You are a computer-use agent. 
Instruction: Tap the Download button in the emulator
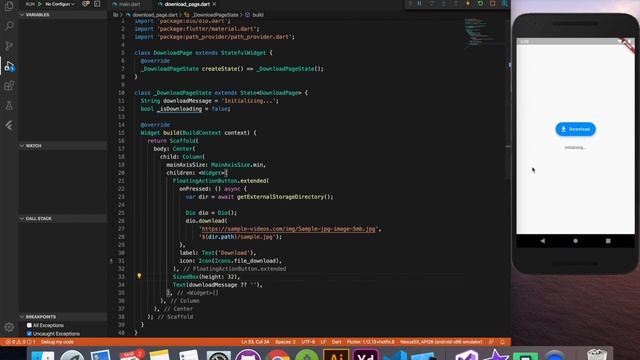575,129
